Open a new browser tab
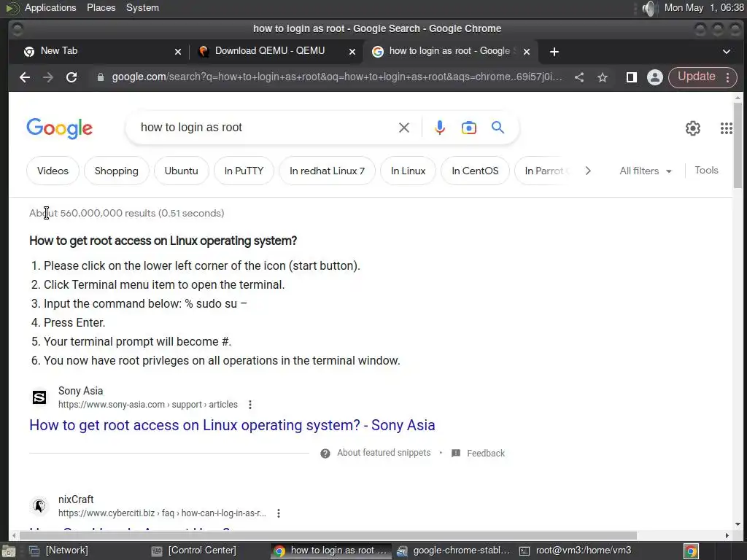Image resolution: width=747 pixels, height=560 pixels. 554,52
